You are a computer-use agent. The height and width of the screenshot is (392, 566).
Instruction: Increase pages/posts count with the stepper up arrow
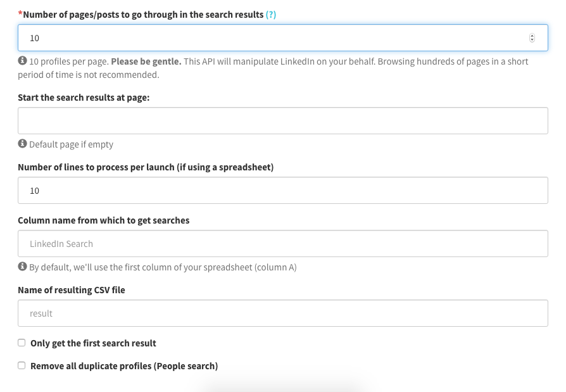tap(532, 35)
